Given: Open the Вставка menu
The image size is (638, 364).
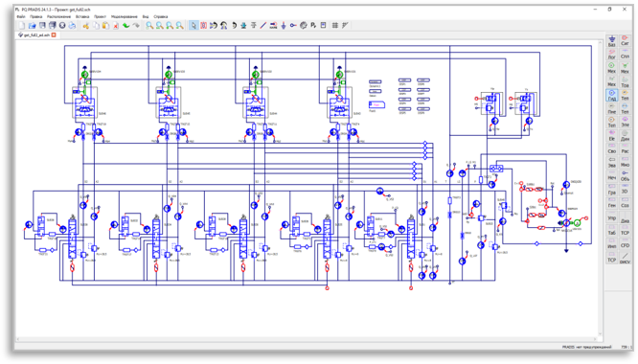Looking at the screenshot, I should pos(82,16).
